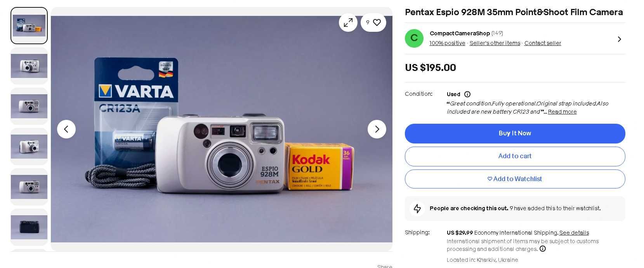
Task: Select the first thumbnail with Varta battery
Action: point(29,26)
